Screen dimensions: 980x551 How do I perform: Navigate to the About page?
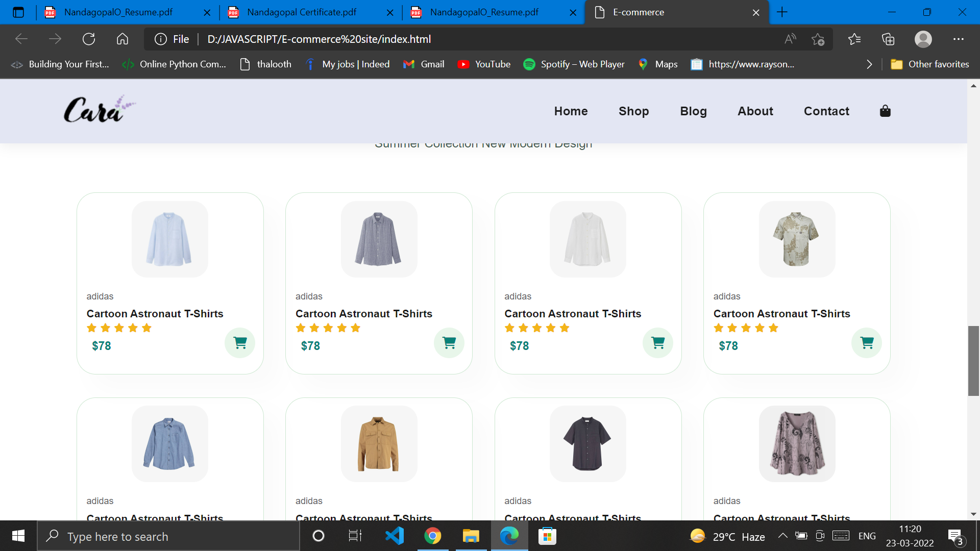pos(755,111)
